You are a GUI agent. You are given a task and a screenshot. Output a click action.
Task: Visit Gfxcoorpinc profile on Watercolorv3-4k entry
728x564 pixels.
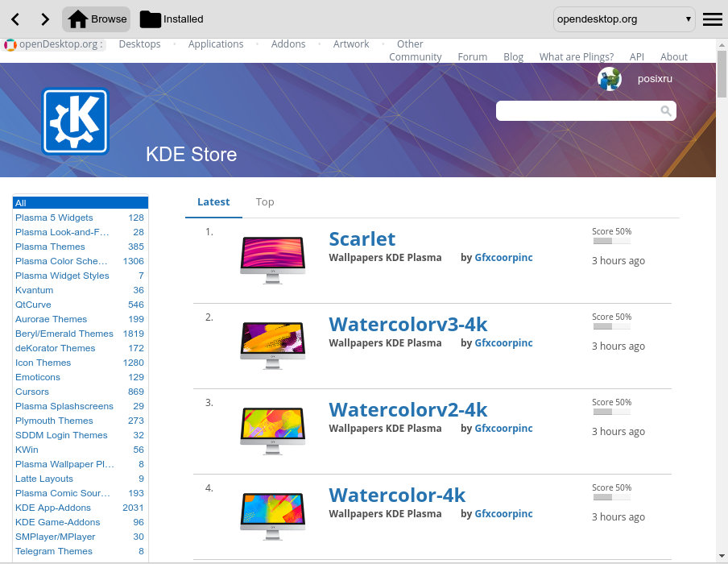(x=503, y=343)
